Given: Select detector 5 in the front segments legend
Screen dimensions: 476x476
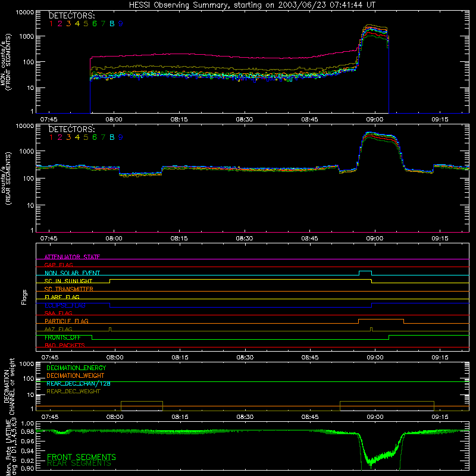Looking at the screenshot, I should click(86, 24).
